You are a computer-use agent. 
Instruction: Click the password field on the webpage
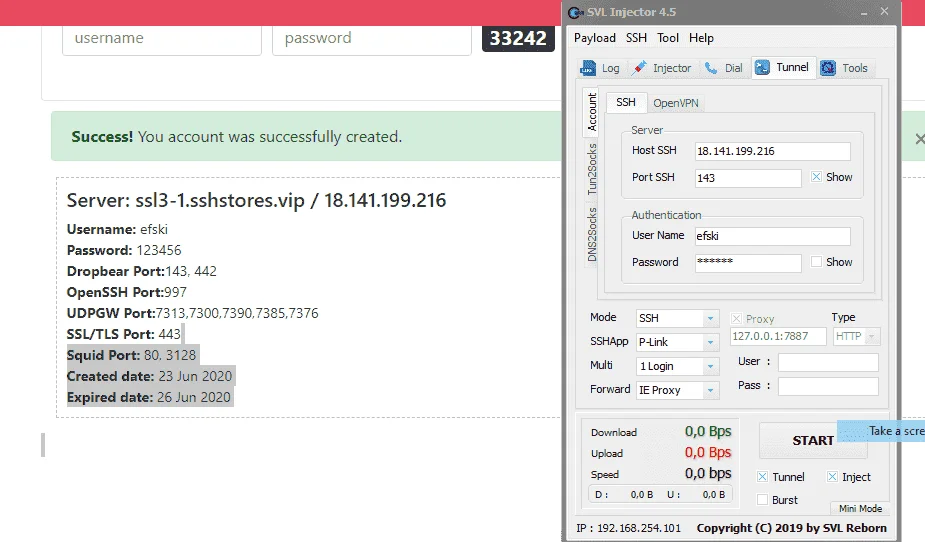[x=372, y=38]
